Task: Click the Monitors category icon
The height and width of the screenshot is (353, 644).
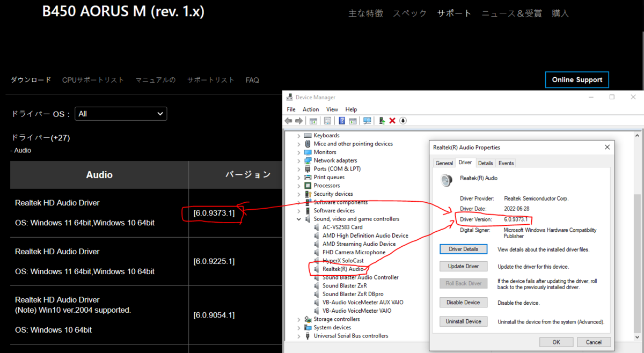Action: pyautogui.click(x=308, y=152)
